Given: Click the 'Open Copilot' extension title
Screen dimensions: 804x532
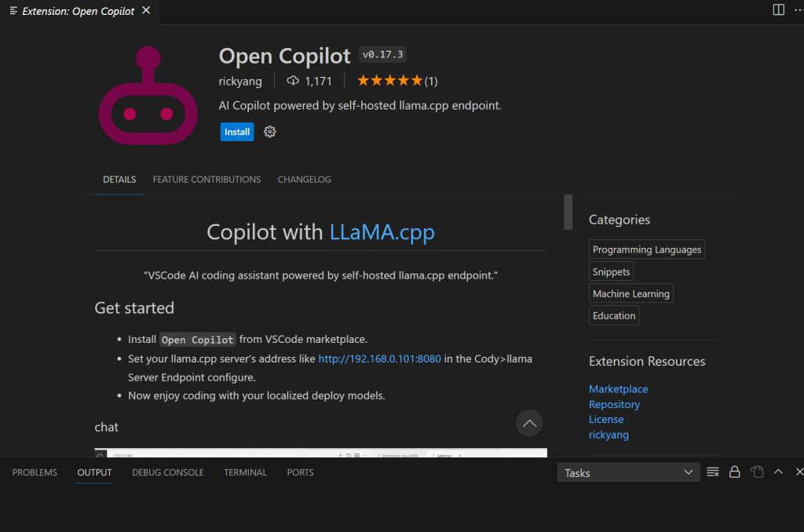Looking at the screenshot, I should point(284,56).
